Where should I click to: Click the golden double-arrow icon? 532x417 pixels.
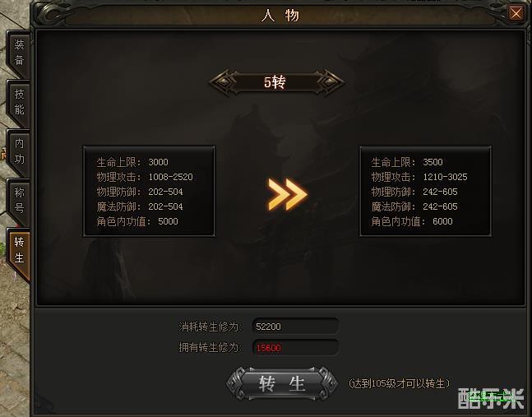(287, 194)
